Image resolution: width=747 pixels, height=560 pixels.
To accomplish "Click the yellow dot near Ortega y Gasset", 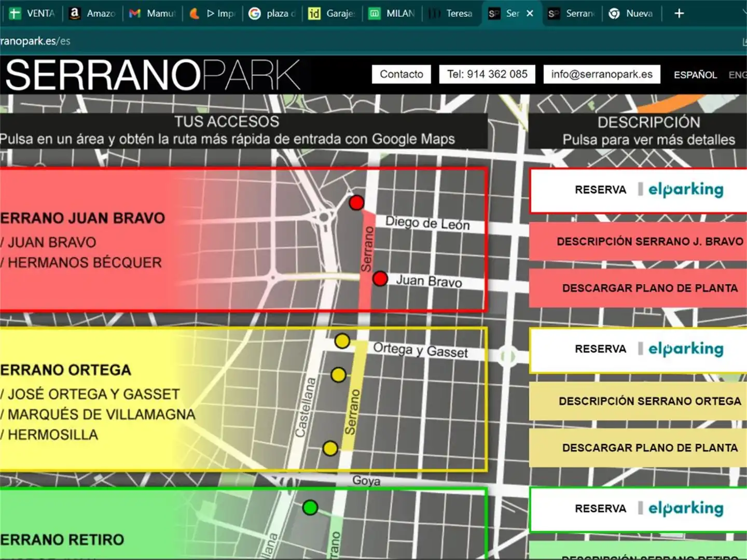I will click(342, 341).
